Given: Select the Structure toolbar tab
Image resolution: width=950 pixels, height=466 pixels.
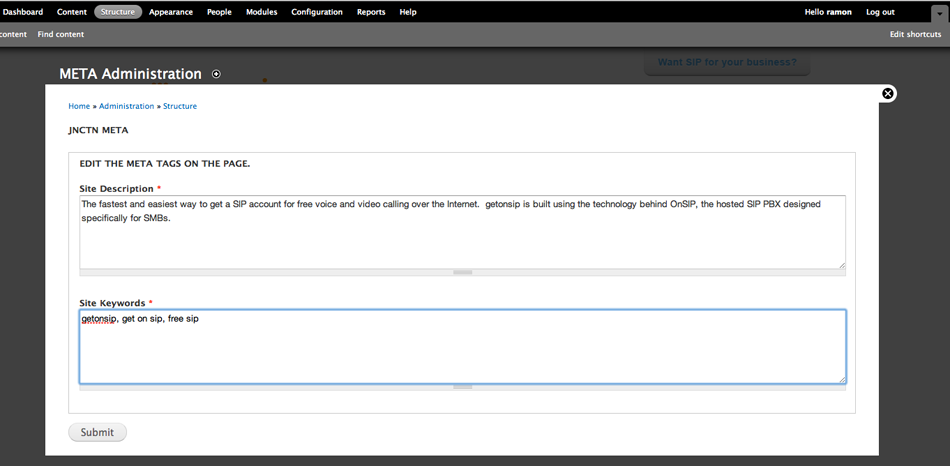Looking at the screenshot, I should [118, 12].
